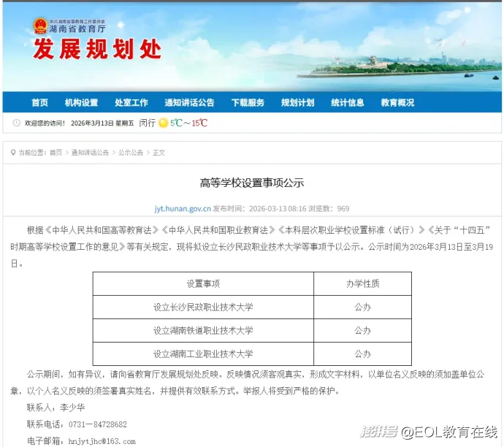Click the national emblem logo in header
The width and height of the screenshot is (504, 447).
39,26
